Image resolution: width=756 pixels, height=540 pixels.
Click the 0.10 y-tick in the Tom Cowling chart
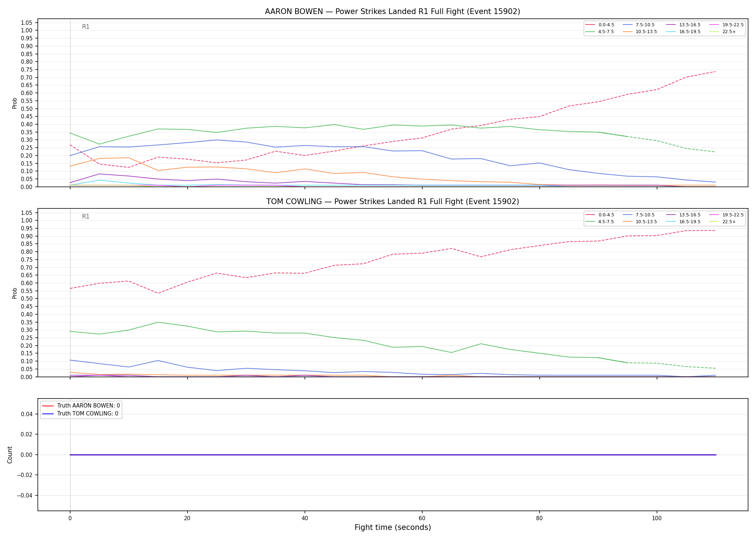pos(27,361)
